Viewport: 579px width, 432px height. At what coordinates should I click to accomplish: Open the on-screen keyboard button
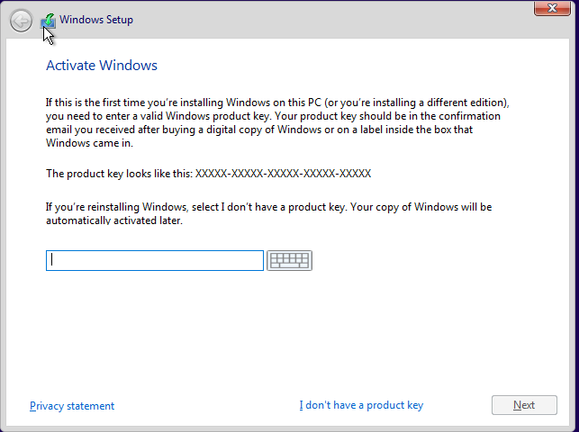pyautogui.click(x=290, y=260)
